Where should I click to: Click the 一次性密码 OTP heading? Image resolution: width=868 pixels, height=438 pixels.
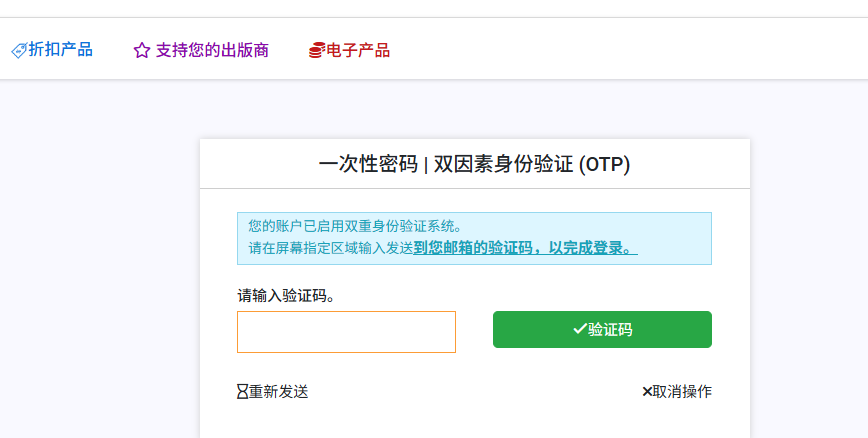coord(474,164)
